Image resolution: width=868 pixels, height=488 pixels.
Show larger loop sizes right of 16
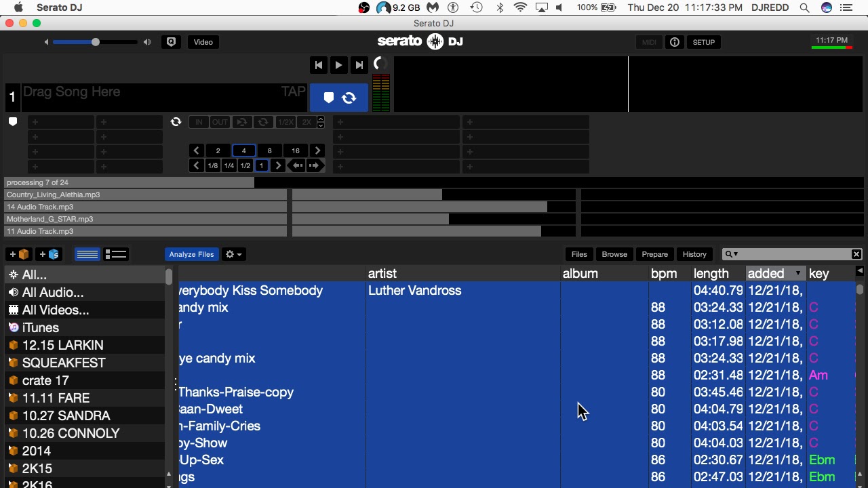tap(317, 150)
